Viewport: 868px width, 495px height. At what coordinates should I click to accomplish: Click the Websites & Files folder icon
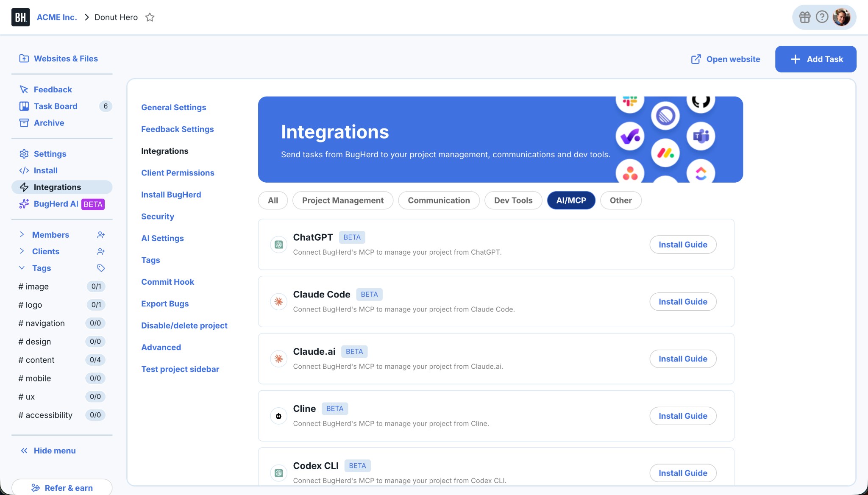pos(24,58)
